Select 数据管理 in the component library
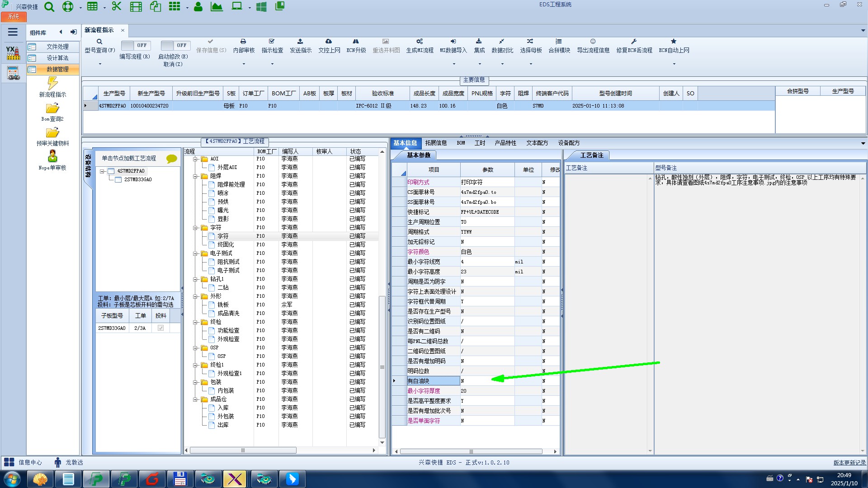The height and width of the screenshot is (488, 868). click(x=57, y=70)
